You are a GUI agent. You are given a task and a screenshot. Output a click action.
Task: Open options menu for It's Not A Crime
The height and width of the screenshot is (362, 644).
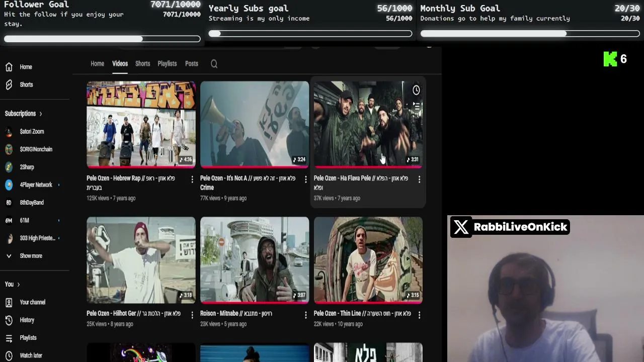[305, 179]
